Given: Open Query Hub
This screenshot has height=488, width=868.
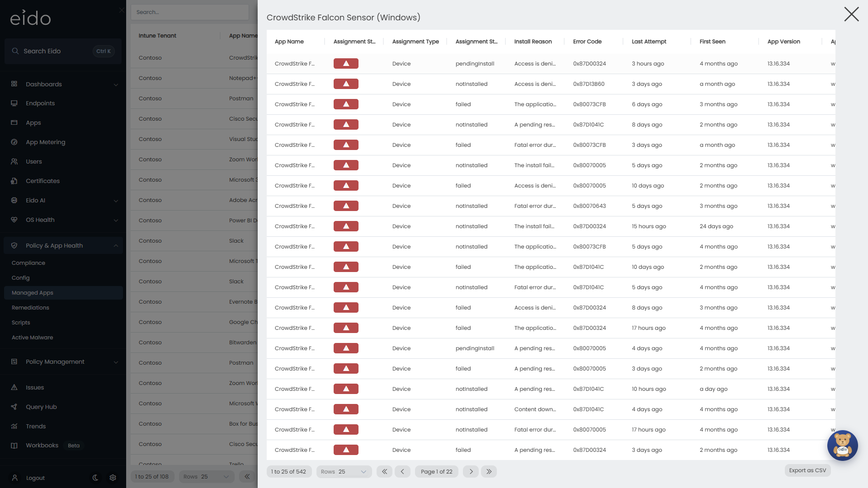Looking at the screenshot, I should [x=41, y=407].
